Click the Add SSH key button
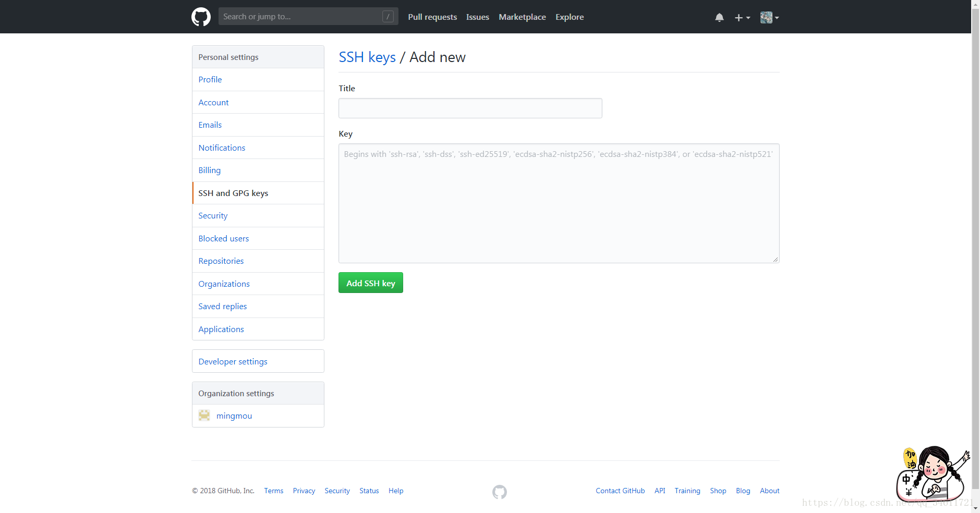Screen dimensions: 980x513 (371, 283)
